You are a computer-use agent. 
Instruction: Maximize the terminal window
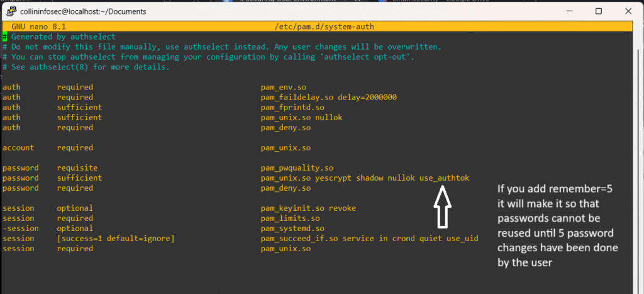(x=599, y=11)
